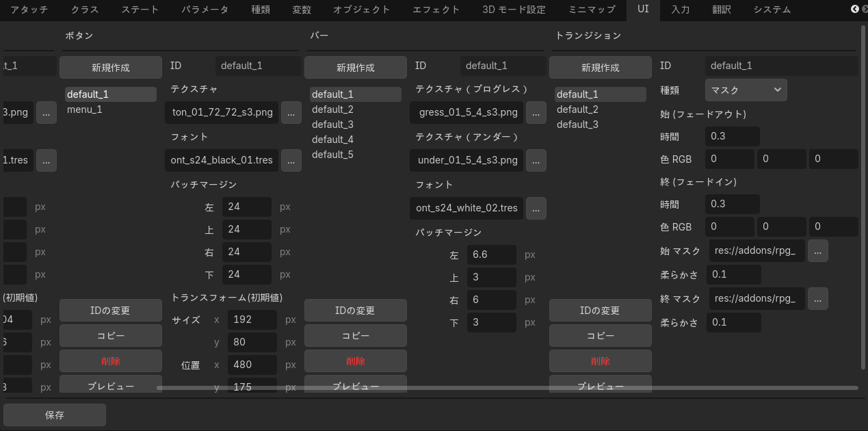Browse for the バー progress texture

(536, 112)
